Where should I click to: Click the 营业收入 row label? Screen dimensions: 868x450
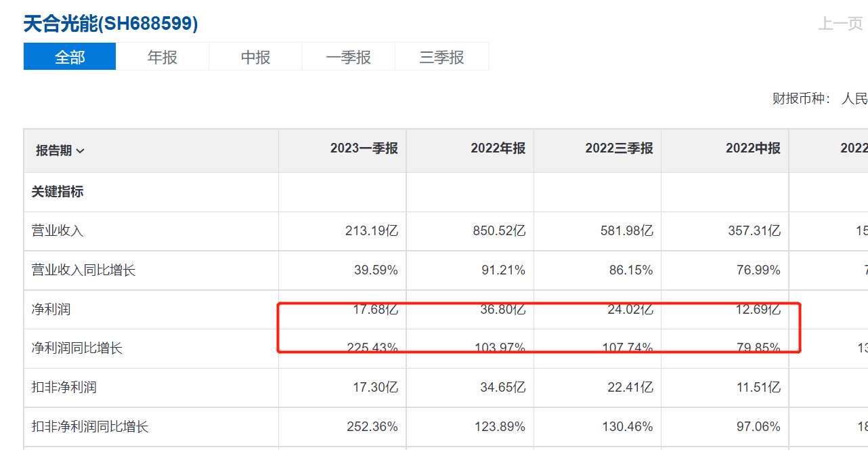pos(58,231)
